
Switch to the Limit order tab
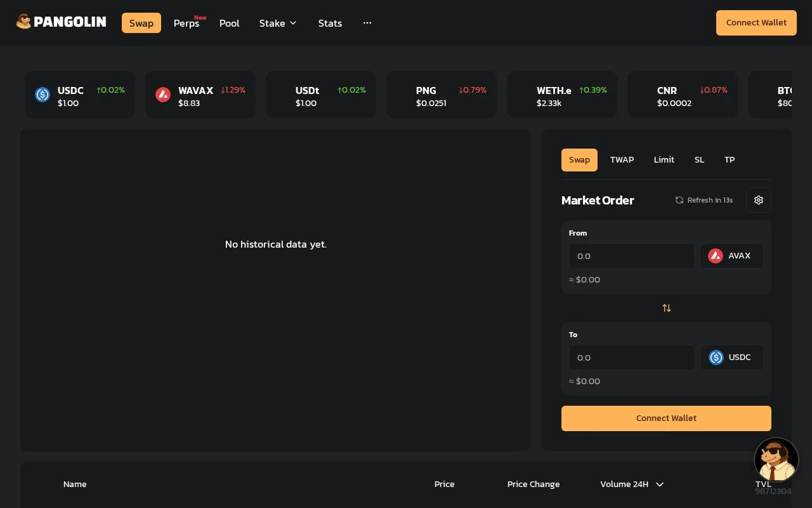pyautogui.click(x=664, y=160)
